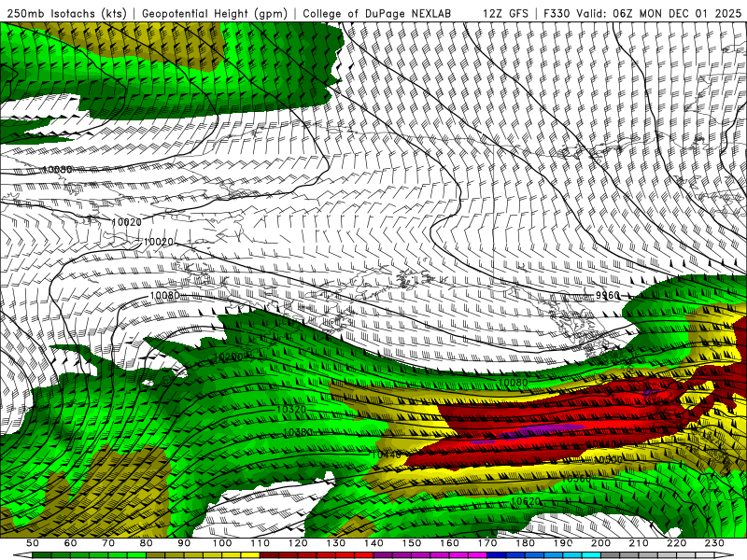Click the 190 label on the color scale
This screenshot has height=560, width=747.
[563, 543]
